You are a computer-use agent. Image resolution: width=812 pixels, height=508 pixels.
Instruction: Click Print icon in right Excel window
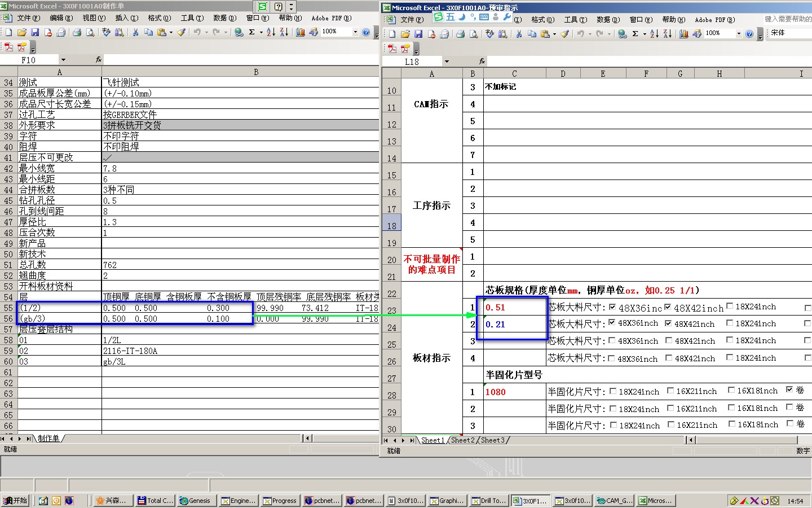pos(461,34)
